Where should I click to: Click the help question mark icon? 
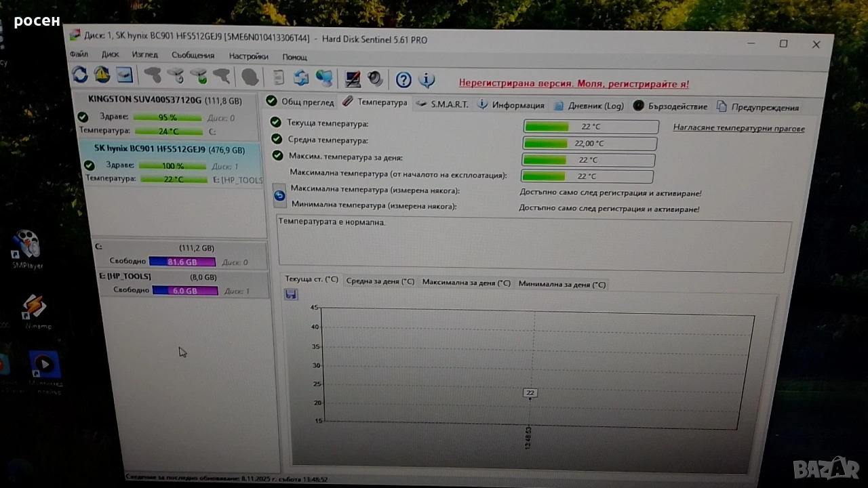coord(403,80)
